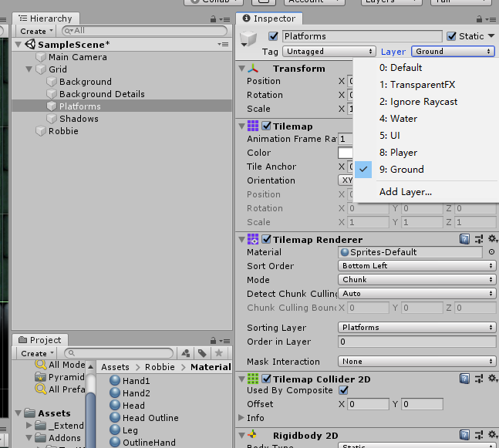Screen dimensions: 499x448
Task: Click Assets in the breadcrumb path
Action: coord(115,367)
